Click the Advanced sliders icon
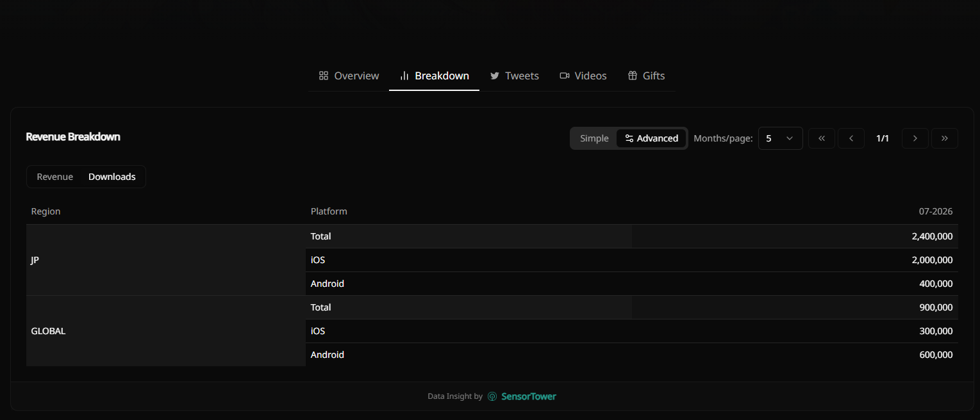Image resolution: width=980 pixels, height=420 pixels. (629, 138)
